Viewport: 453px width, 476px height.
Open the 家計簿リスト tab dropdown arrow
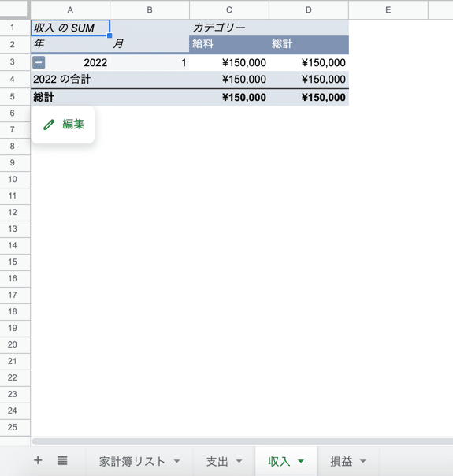pos(177,462)
